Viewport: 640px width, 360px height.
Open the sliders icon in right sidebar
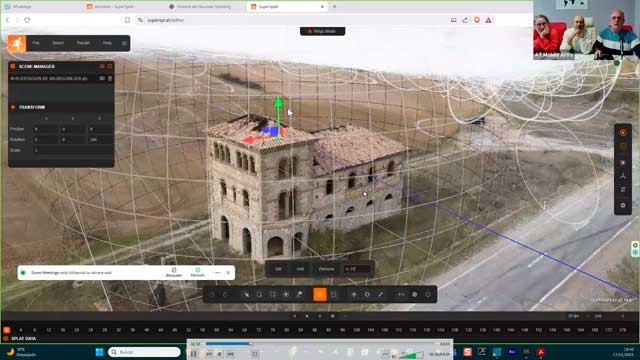tap(623, 190)
